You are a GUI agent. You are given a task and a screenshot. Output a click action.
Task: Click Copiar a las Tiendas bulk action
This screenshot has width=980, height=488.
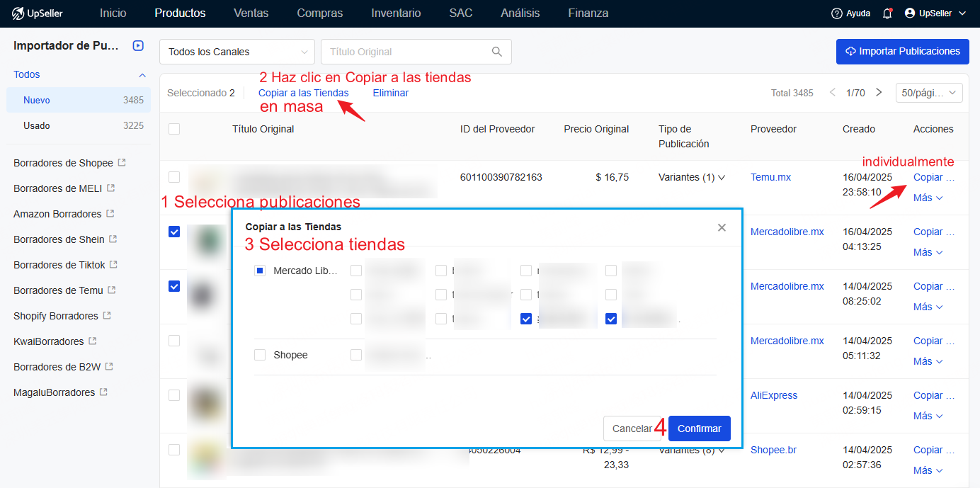(304, 93)
